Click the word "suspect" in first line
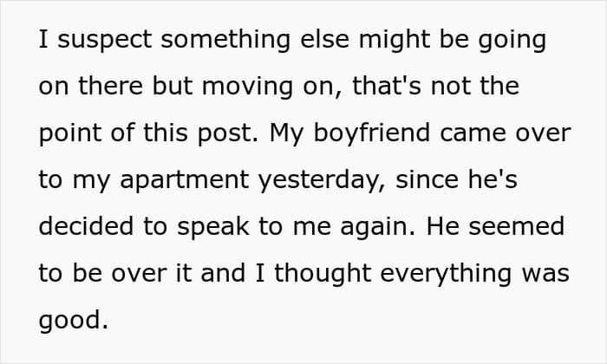Viewport: 607px width, 364px height. point(105,40)
